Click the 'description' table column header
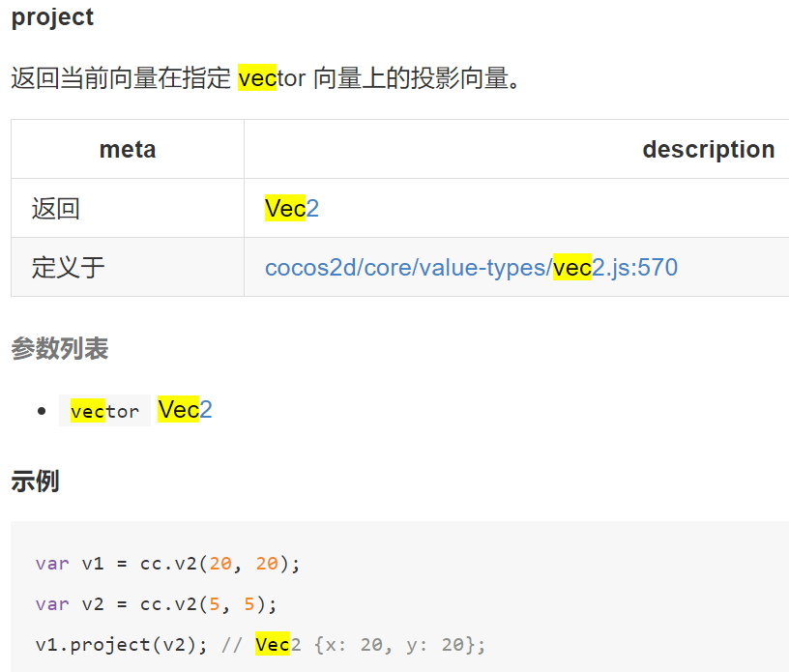This screenshot has width=789, height=672. pos(708,149)
